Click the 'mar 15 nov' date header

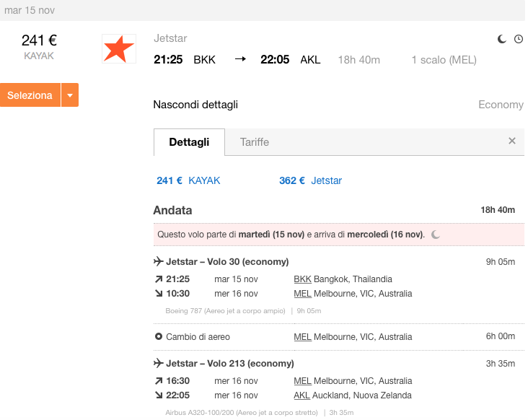point(30,10)
